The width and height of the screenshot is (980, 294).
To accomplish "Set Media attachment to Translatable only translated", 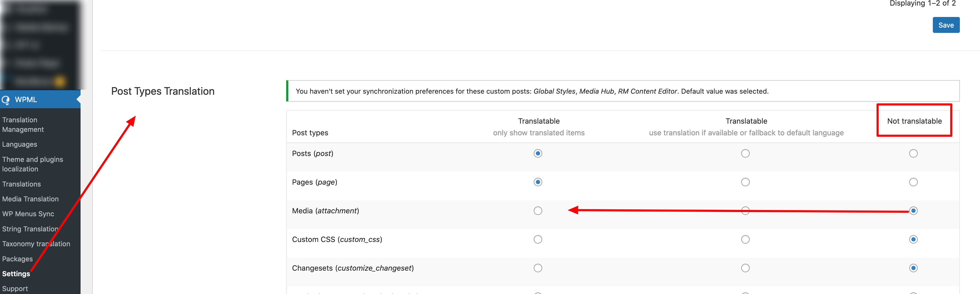I will pos(537,211).
